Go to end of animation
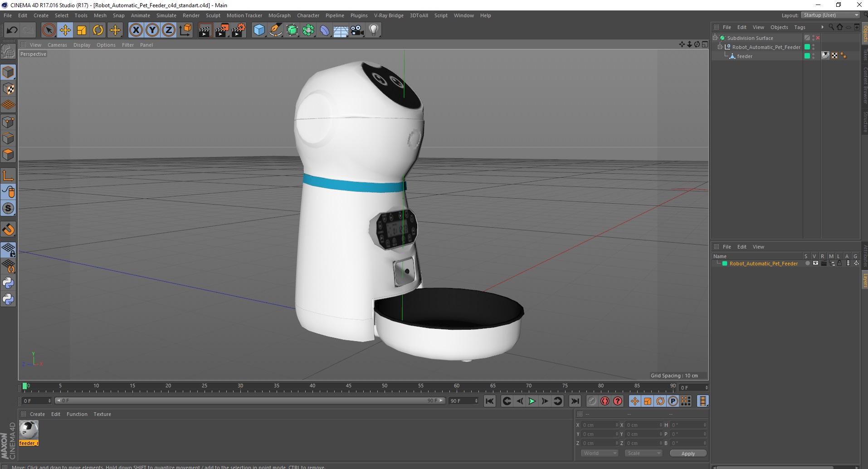Viewport: 868px width, 469px height. 575,401
